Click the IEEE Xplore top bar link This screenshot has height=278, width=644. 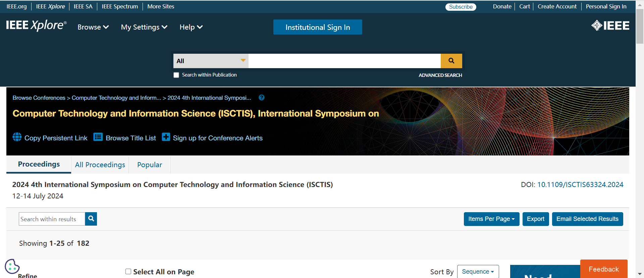click(50, 6)
